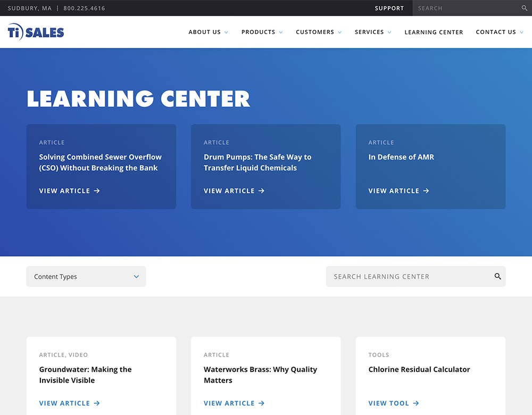Click arrow icon beside Drum Pumps View Article
Screen dimensions: 532x415
(x=261, y=191)
